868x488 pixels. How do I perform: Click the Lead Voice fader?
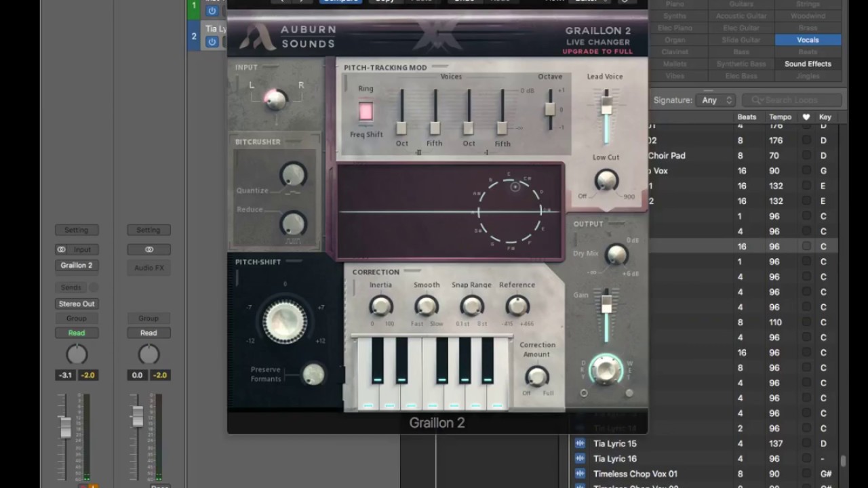point(606,105)
